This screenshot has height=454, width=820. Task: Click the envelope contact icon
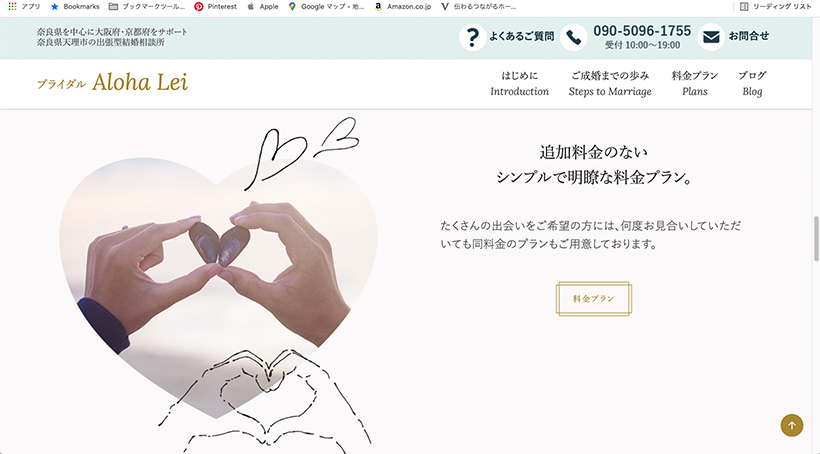[711, 37]
